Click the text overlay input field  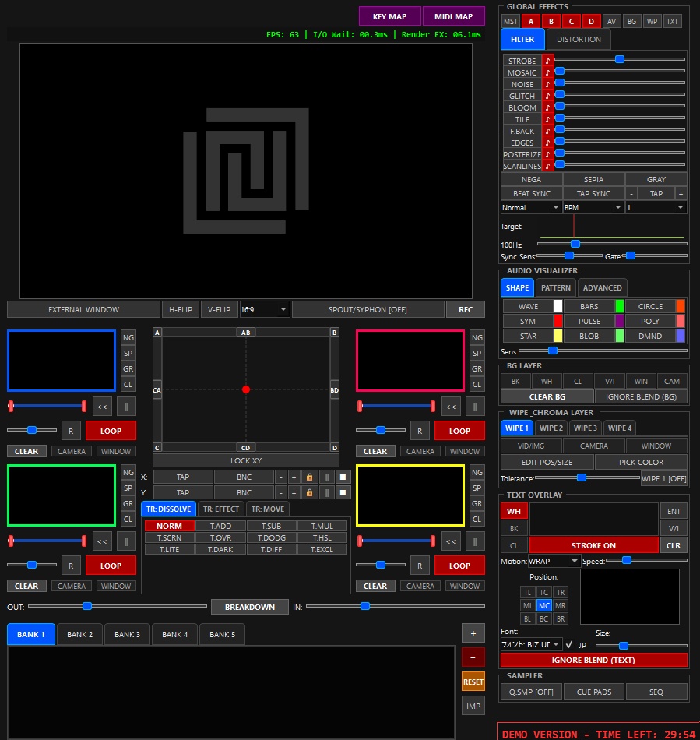[594, 520]
